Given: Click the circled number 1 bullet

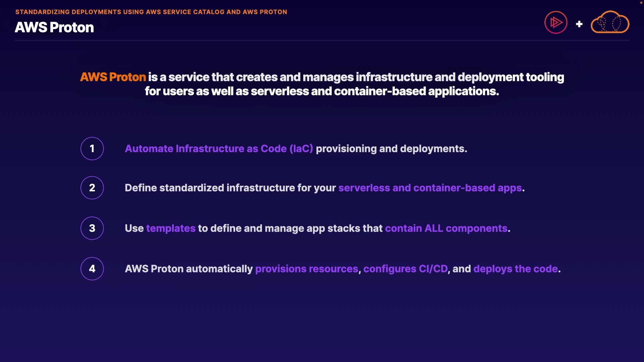Looking at the screenshot, I should (x=92, y=148).
